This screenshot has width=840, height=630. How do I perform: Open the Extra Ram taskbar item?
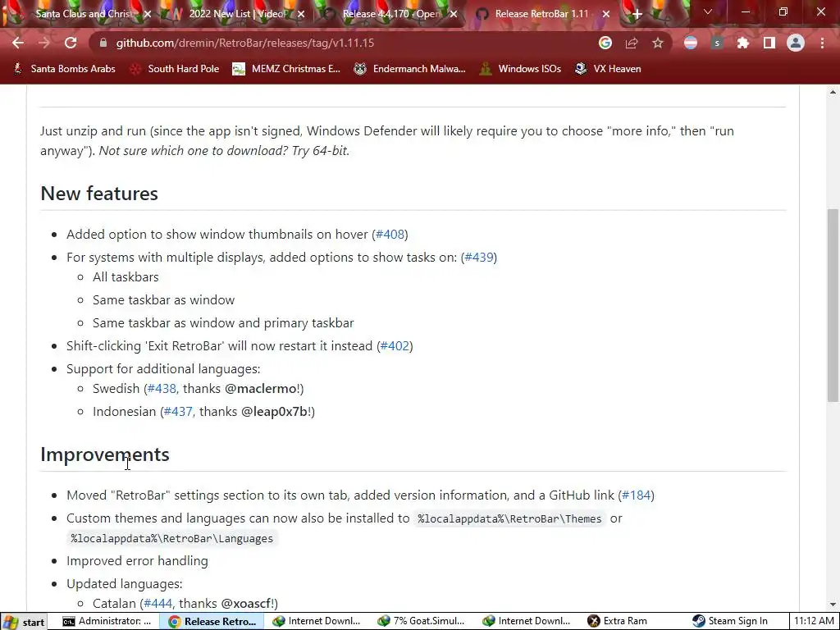[x=617, y=622]
